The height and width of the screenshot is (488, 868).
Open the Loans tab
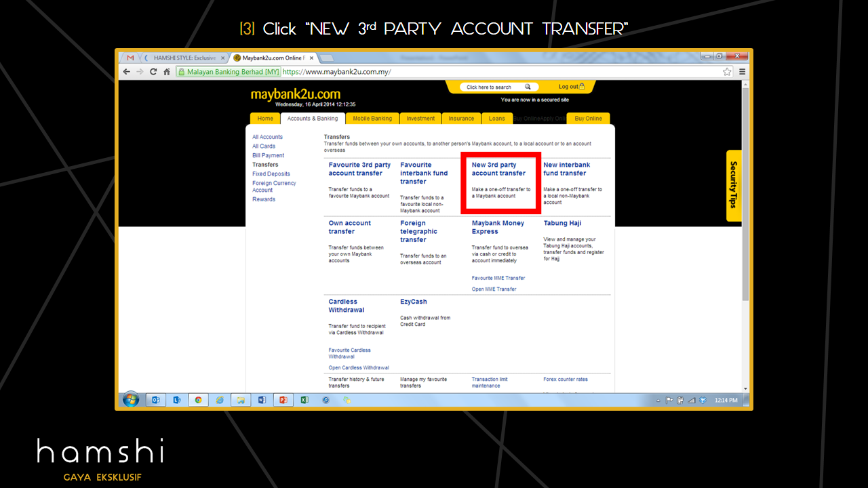tap(497, 119)
